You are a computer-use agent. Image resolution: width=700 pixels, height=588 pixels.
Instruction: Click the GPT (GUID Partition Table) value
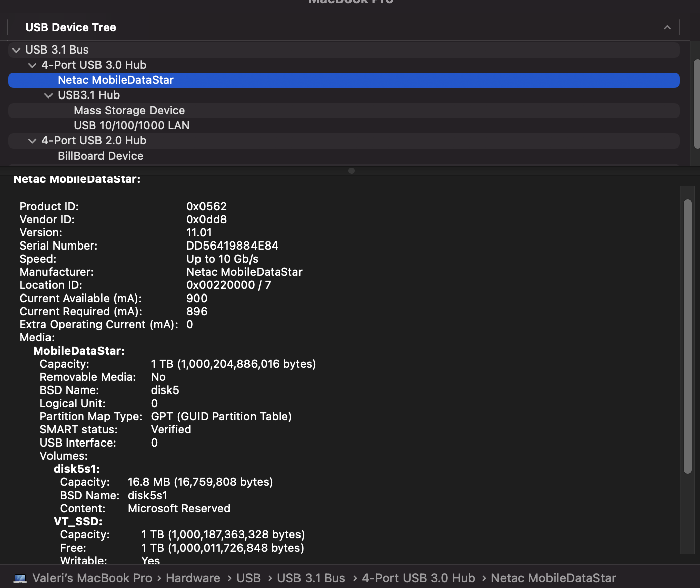(221, 417)
